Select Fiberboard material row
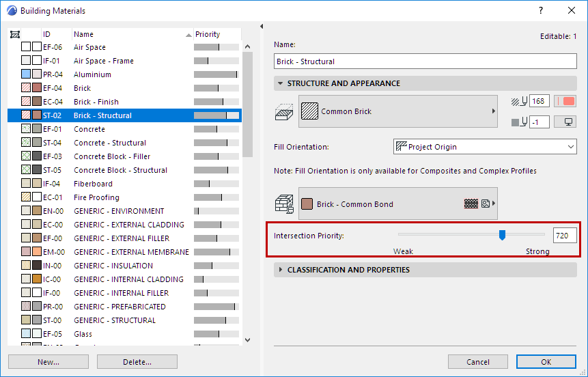588x377 pixels. (124, 184)
